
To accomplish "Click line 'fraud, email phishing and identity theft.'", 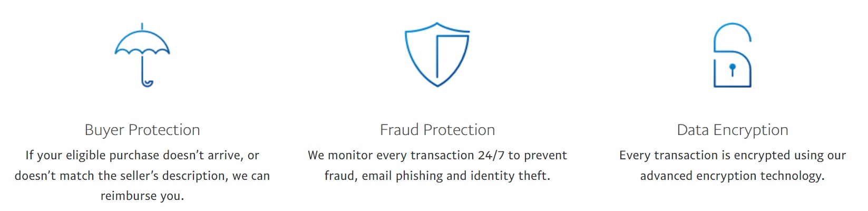I will coord(437,176).
